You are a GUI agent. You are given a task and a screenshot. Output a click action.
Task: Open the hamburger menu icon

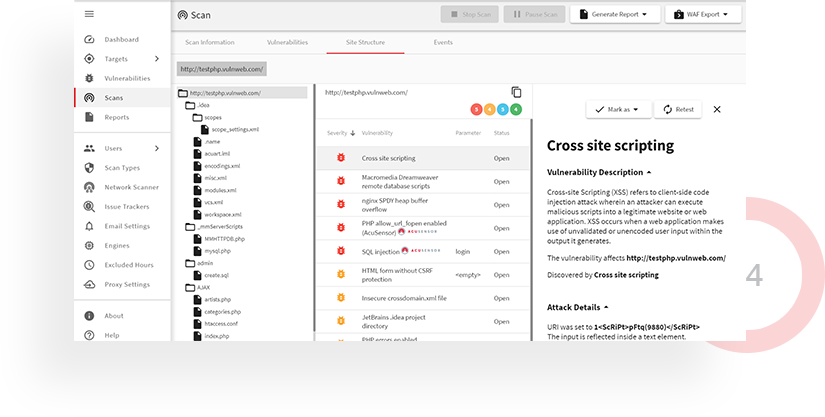click(89, 14)
